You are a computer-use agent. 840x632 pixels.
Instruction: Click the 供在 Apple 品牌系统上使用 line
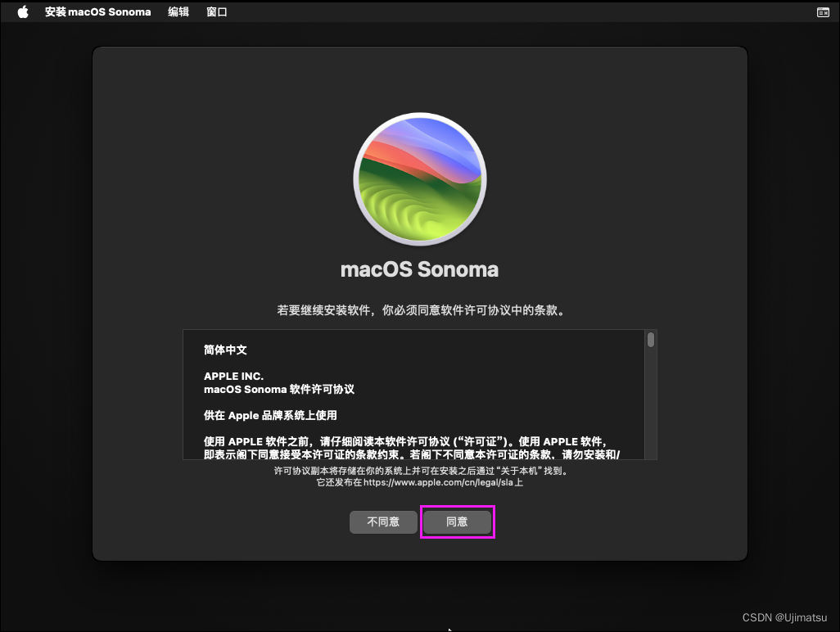[x=270, y=415]
